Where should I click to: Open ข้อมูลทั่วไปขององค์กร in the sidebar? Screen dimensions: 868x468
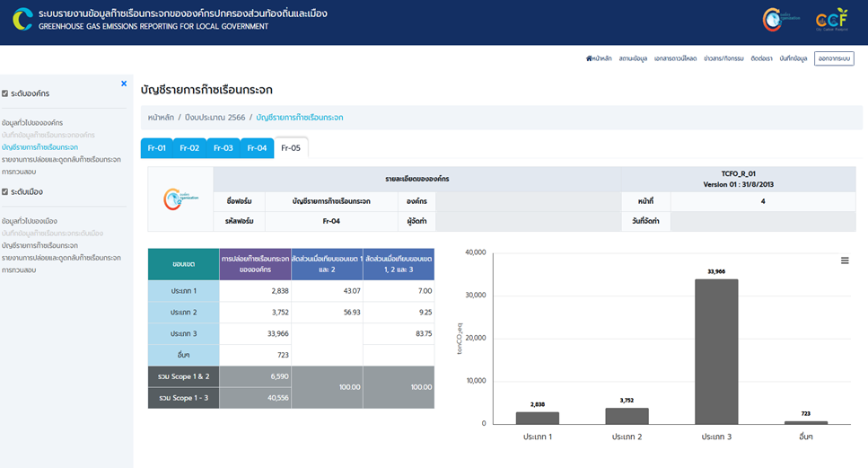pyautogui.click(x=32, y=122)
